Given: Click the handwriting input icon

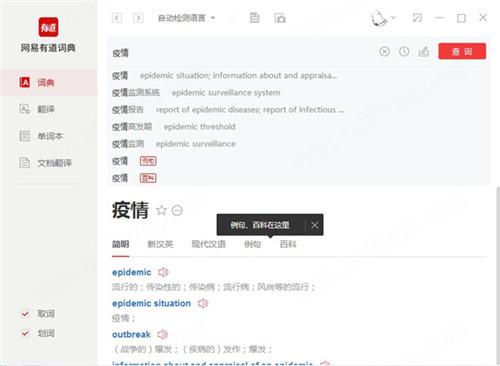Looking at the screenshot, I should (424, 52).
